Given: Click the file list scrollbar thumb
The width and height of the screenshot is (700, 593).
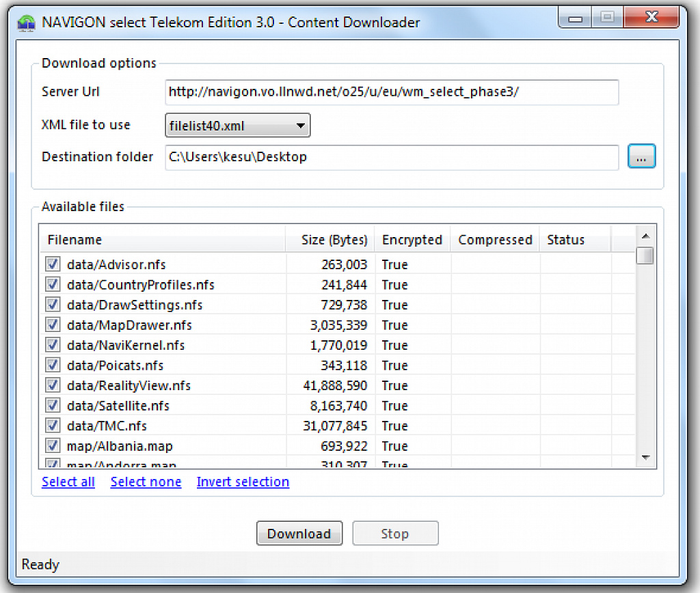Looking at the screenshot, I should click(645, 256).
